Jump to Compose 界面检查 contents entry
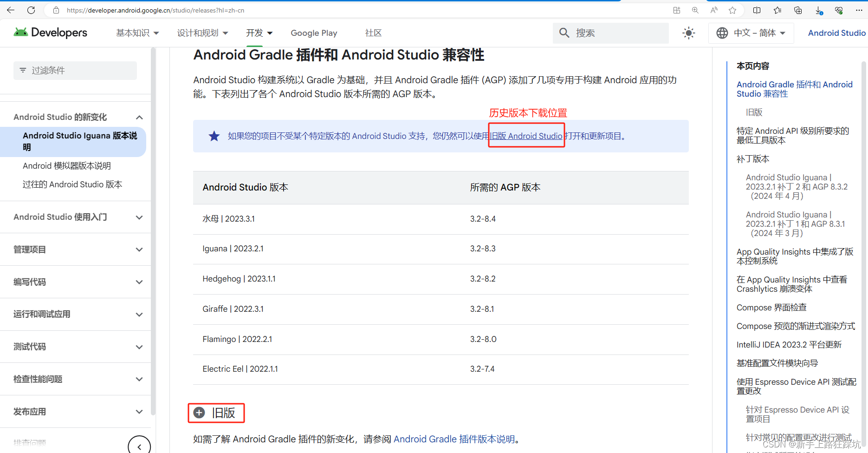Image resolution: width=868 pixels, height=453 pixels. click(771, 308)
